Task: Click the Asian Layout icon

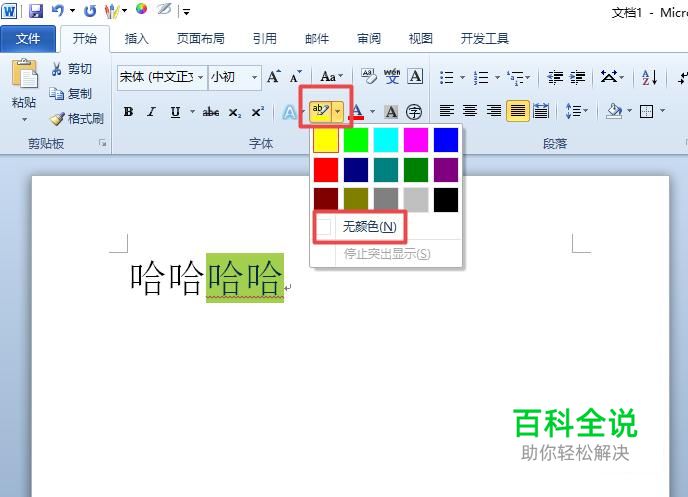Action: [x=609, y=77]
